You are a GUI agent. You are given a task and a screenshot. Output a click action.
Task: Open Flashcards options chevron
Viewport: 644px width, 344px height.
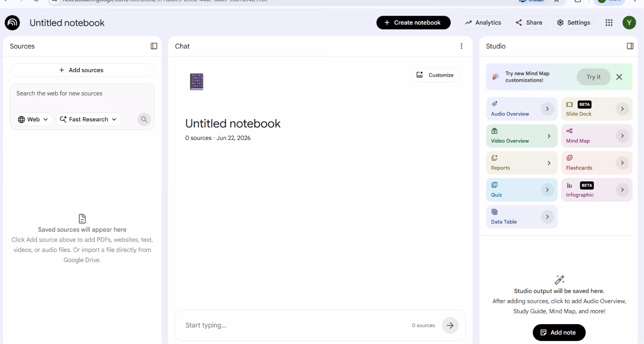622,163
